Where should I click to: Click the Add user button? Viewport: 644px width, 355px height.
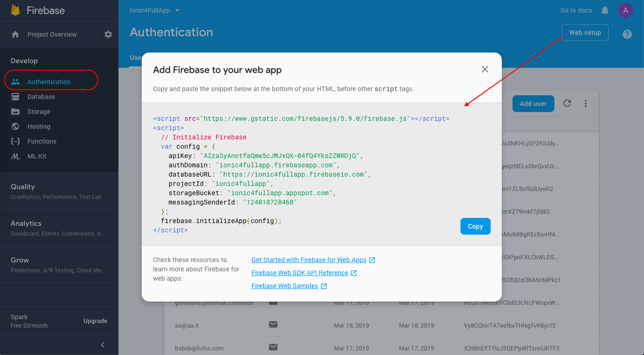533,104
